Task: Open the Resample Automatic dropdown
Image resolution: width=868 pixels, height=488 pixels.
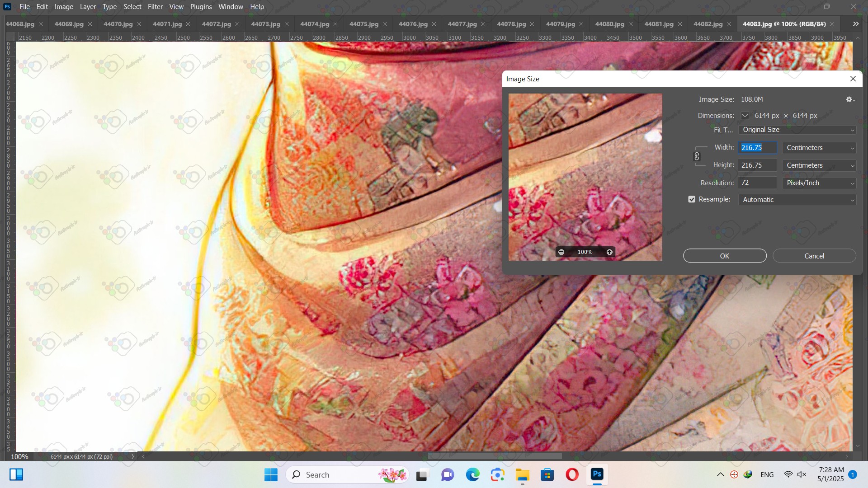Action: (797, 200)
